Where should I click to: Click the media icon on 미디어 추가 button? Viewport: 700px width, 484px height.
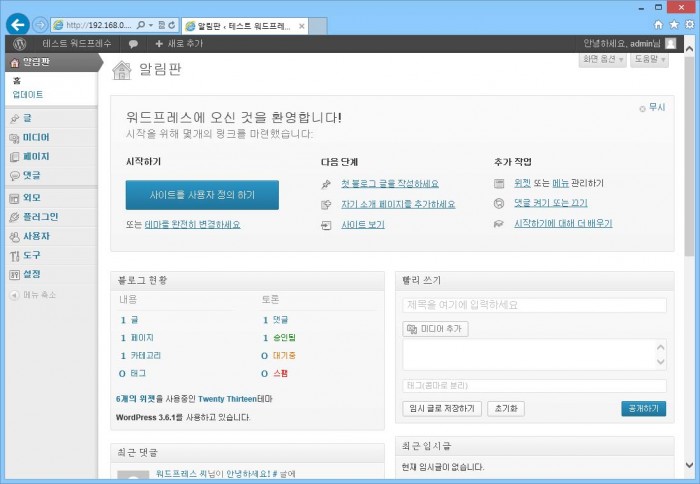tap(412, 329)
